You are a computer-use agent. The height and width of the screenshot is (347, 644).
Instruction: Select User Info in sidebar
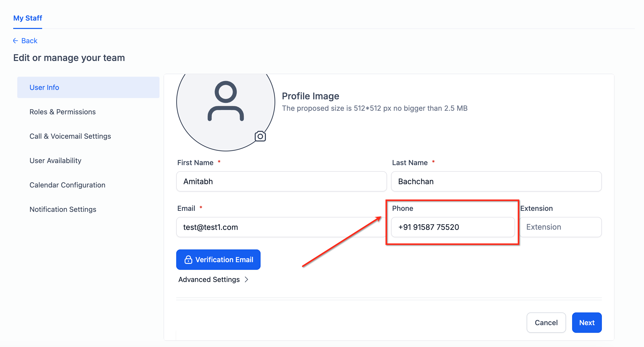[88, 87]
